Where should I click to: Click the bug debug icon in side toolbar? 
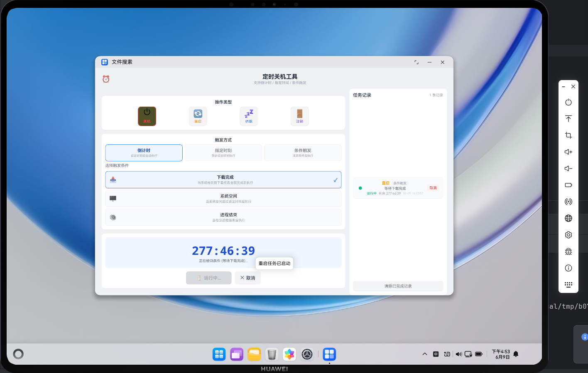pyautogui.click(x=568, y=251)
